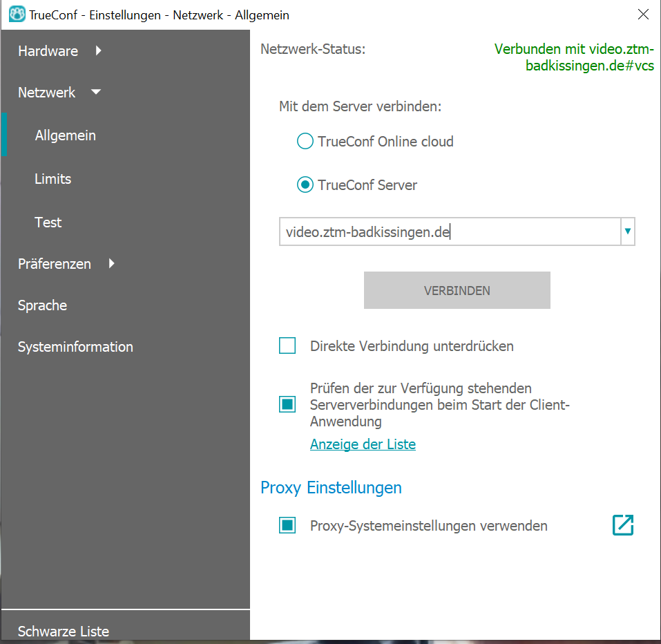Open the Schwarze Liste page
The image size is (661, 644).
tap(64, 632)
